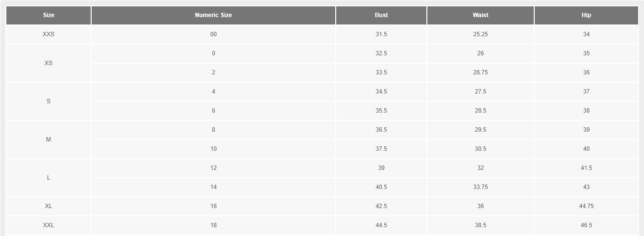This screenshot has width=644, height=236.
Task: Click the Bust column header
Action: coord(381,15)
